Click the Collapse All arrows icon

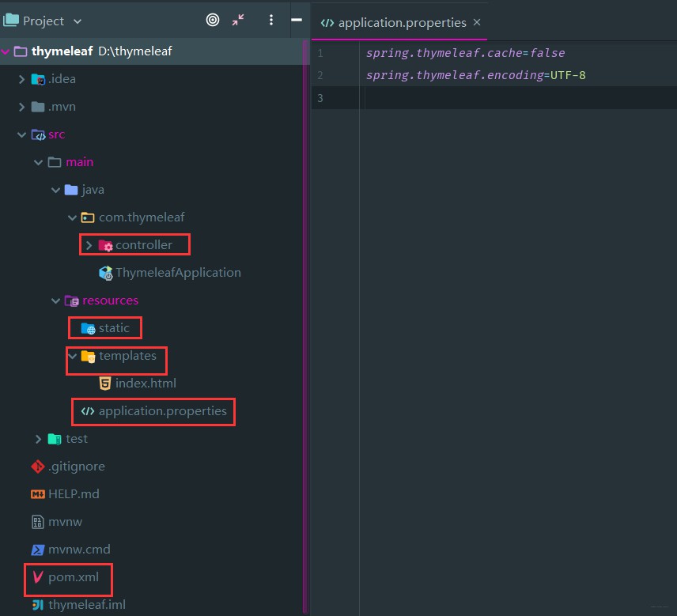click(238, 20)
